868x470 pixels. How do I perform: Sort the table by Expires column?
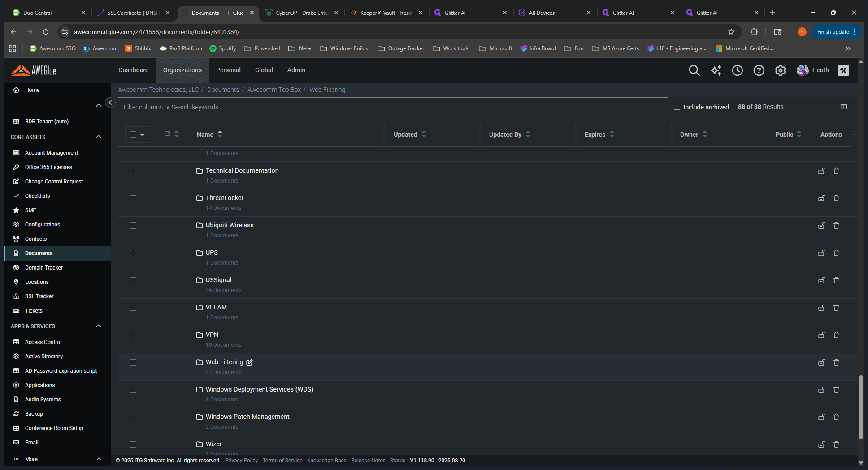coord(599,135)
